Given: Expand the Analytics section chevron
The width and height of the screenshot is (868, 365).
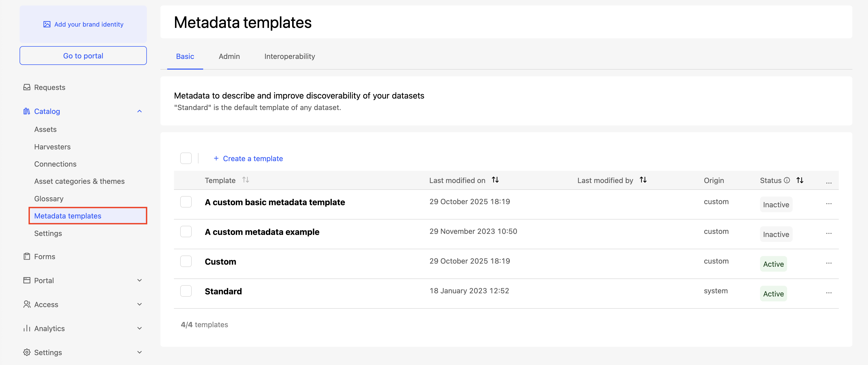Looking at the screenshot, I should 140,328.
